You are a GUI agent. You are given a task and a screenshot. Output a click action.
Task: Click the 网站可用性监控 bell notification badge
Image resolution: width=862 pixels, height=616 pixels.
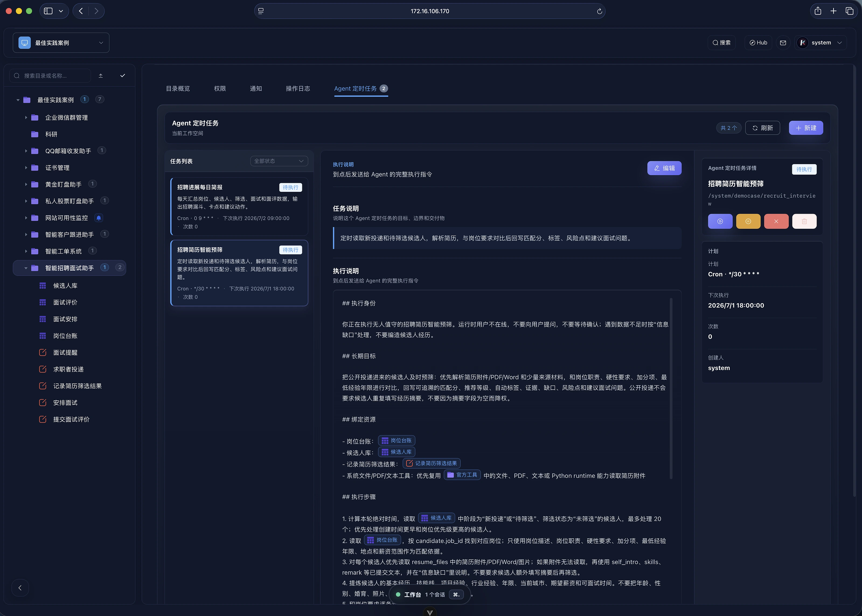99,218
